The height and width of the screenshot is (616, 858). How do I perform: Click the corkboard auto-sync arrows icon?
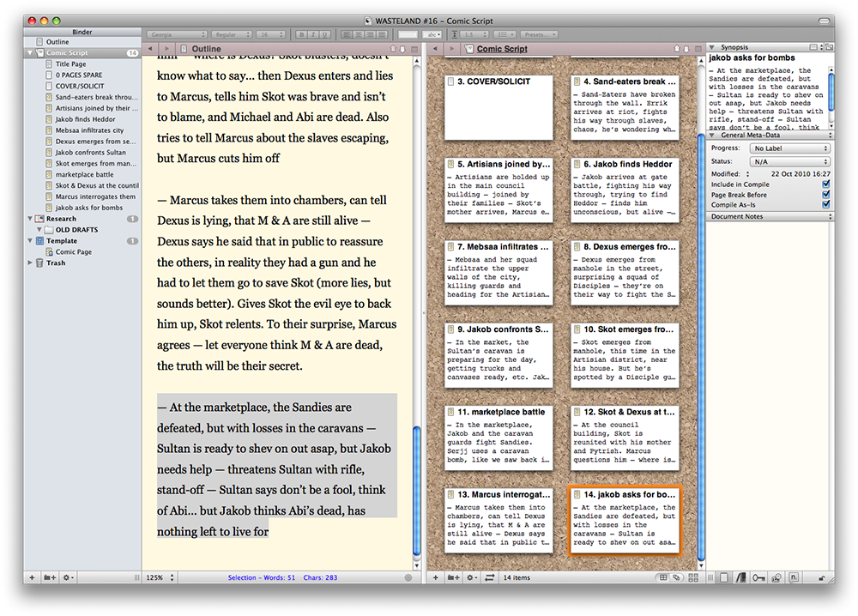tap(489, 578)
